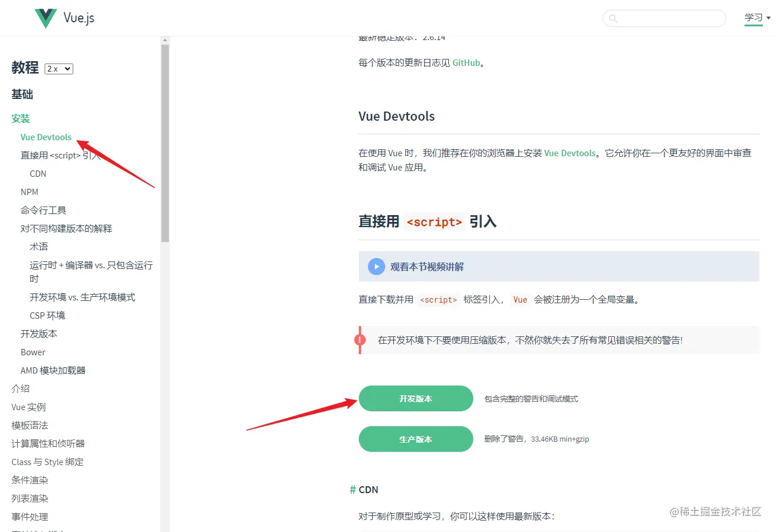Go to Vue 实例 sidebar page
The width and height of the screenshot is (776, 532).
pos(29,407)
